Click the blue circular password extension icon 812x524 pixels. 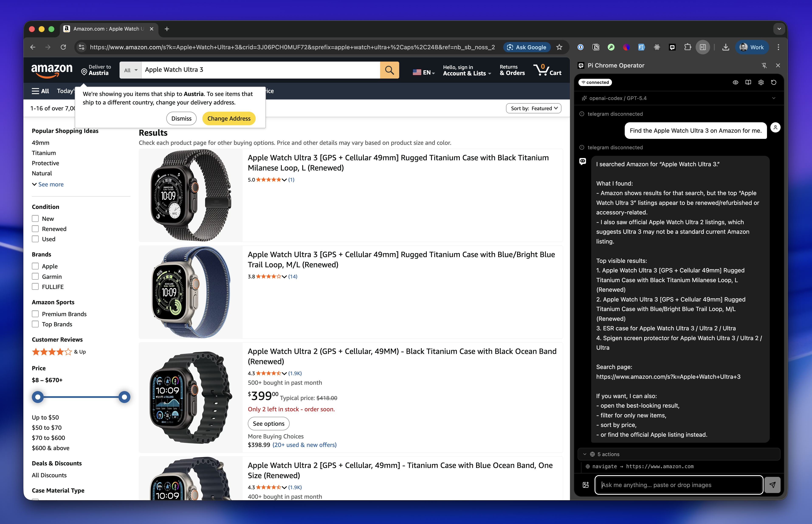(581, 47)
